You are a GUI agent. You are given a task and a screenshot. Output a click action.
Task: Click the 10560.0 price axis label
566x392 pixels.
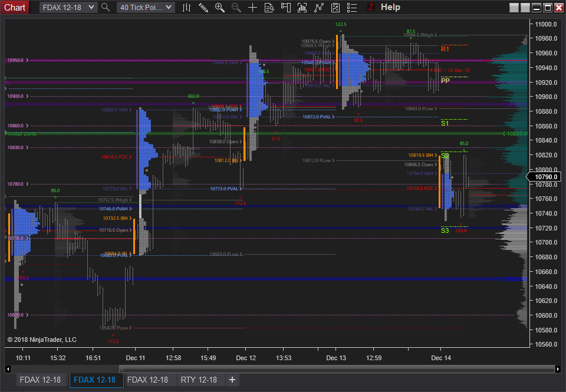pyautogui.click(x=546, y=344)
